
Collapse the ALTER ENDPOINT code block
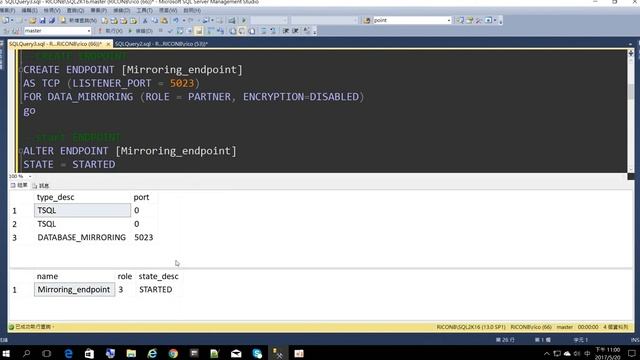[x=20, y=151]
